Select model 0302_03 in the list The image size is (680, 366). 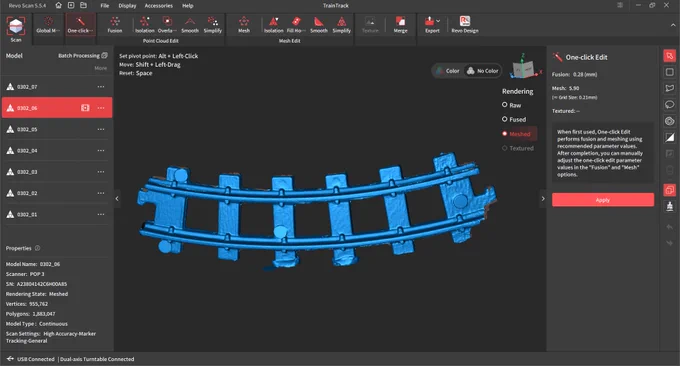coord(57,172)
